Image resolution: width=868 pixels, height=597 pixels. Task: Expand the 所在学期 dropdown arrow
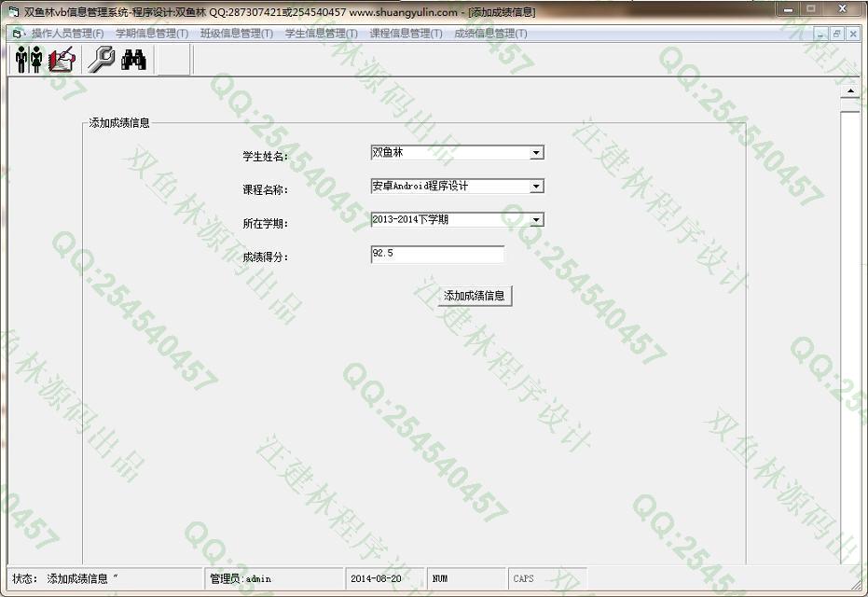click(536, 220)
